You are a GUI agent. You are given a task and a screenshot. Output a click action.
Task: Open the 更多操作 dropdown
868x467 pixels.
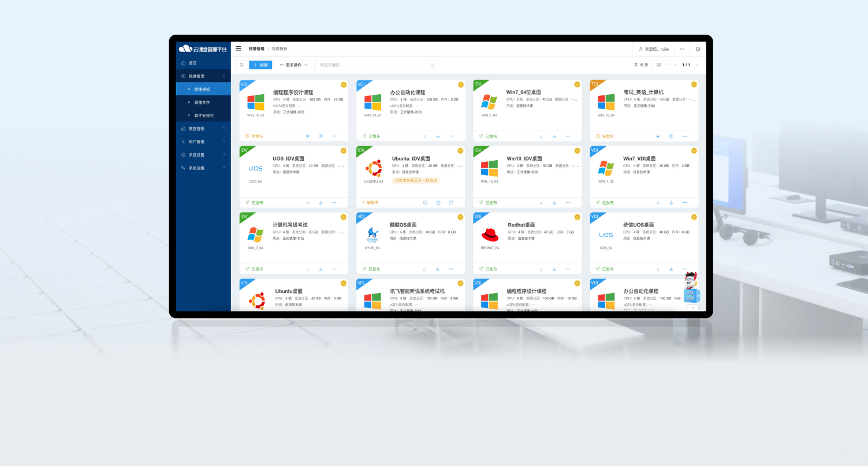coord(293,65)
